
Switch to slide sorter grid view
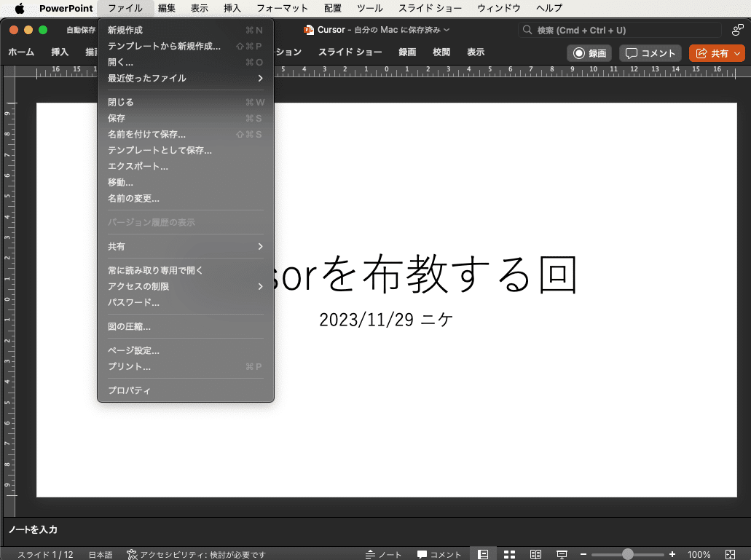[x=509, y=554]
